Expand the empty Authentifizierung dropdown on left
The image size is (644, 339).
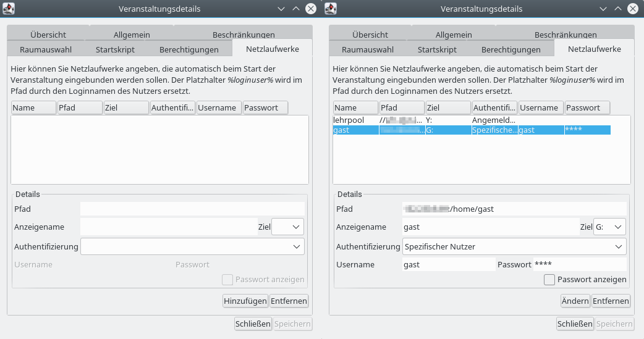pyautogui.click(x=192, y=246)
